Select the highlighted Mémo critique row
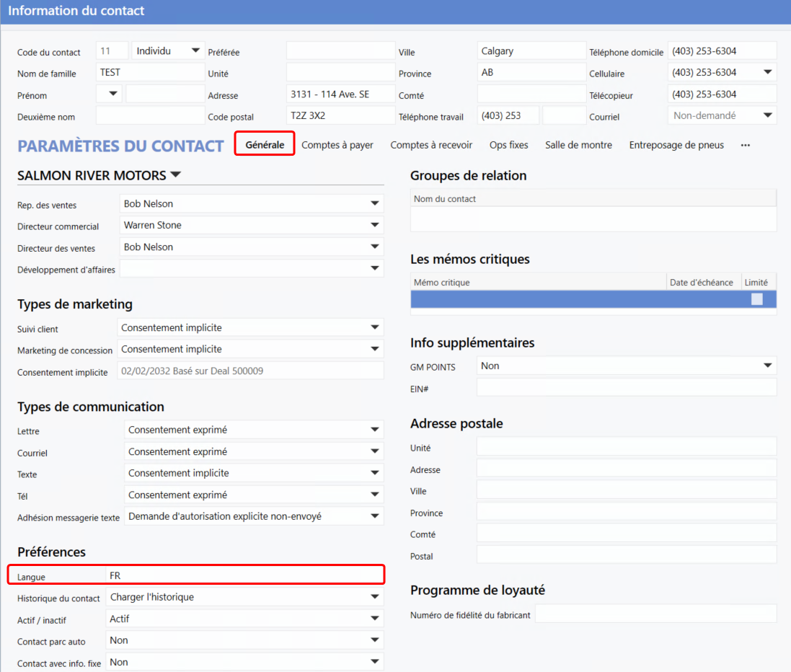 pyautogui.click(x=539, y=299)
